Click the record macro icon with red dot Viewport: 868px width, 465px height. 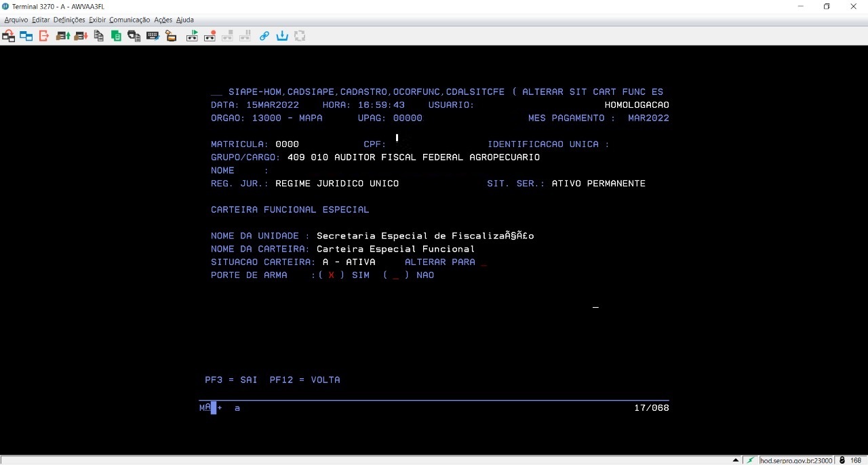(210, 36)
